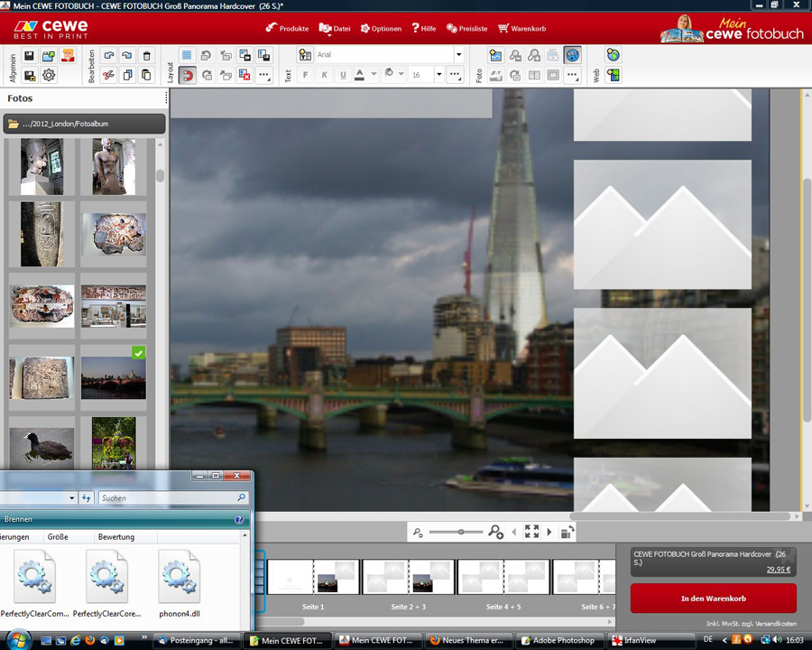Image resolution: width=812 pixels, height=650 pixels.
Task: Open the Produkte menu
Action: tap(287, 28)
